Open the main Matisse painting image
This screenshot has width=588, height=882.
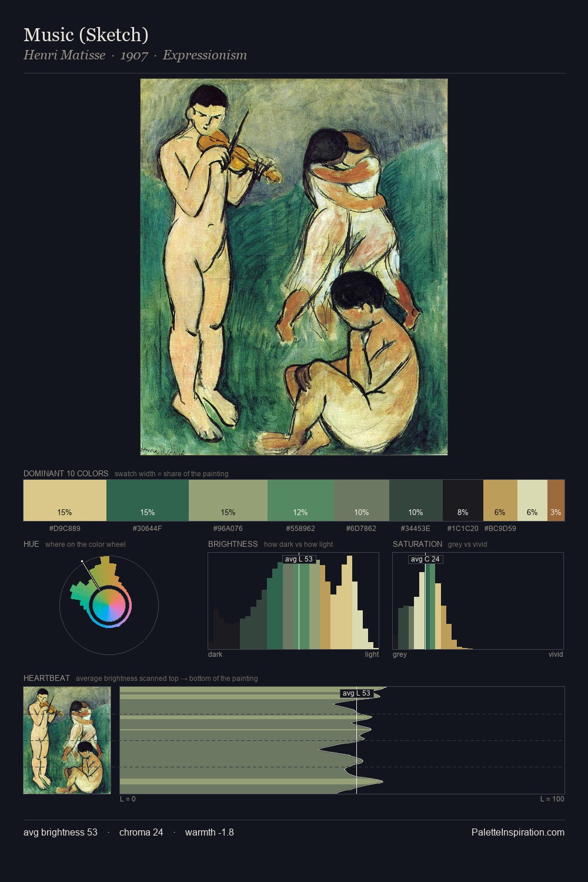click(x=294, y=267)
